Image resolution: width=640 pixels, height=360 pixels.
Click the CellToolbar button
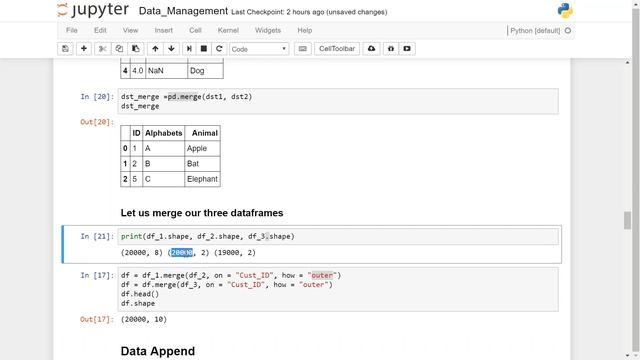[x=337, y=49]
